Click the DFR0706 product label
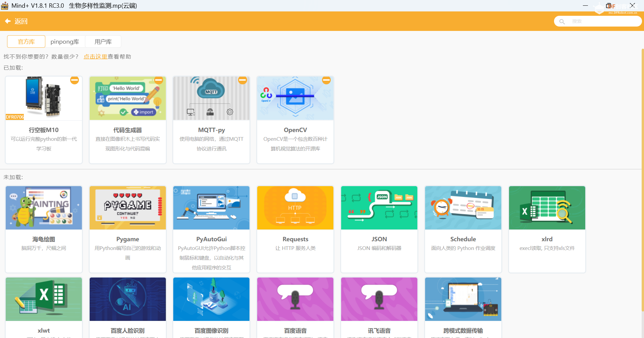Image resolution: width=644 pixels, height=338 pixels. tap(15, 117)
